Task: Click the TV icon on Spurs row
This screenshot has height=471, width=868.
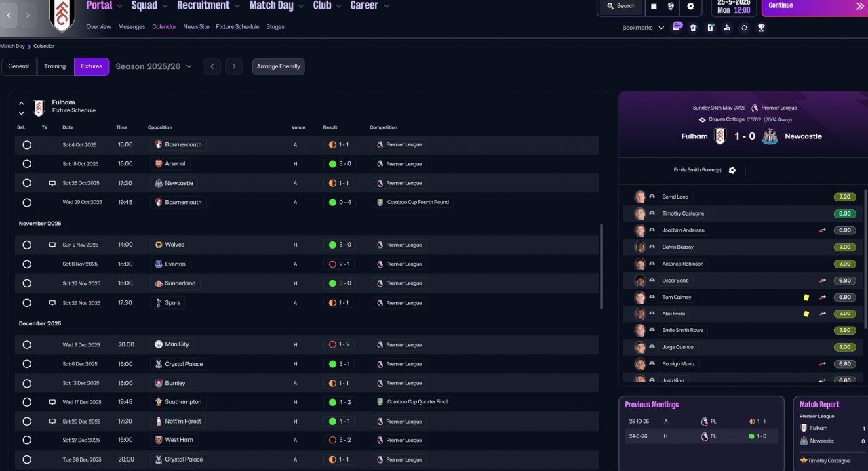Action: click(52, 303)
